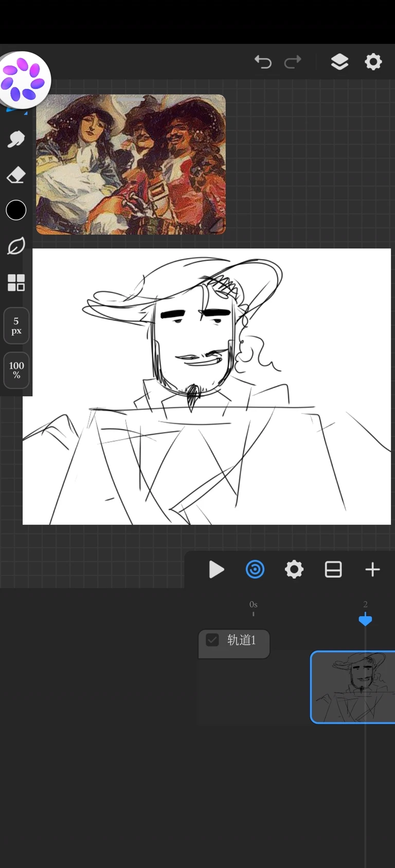Redo the undone action
Screen dimensions: 395x868
(293, 62)
